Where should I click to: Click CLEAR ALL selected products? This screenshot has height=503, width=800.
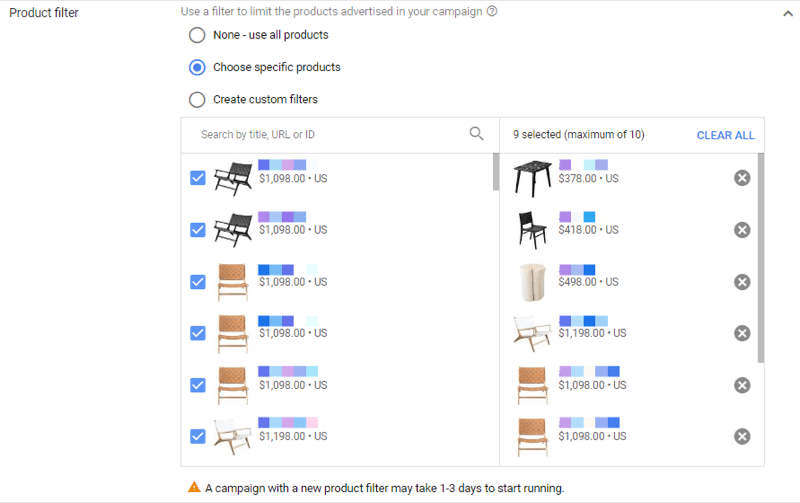click(726, 135)
